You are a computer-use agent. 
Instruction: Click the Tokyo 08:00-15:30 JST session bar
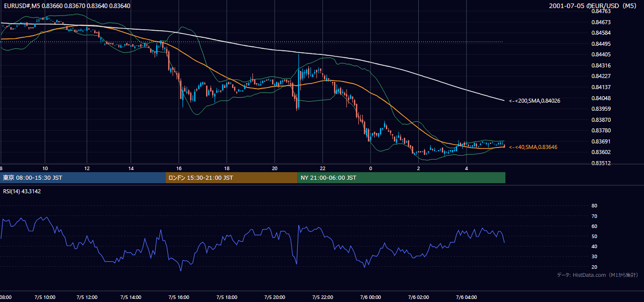click(x=83, y=178)
